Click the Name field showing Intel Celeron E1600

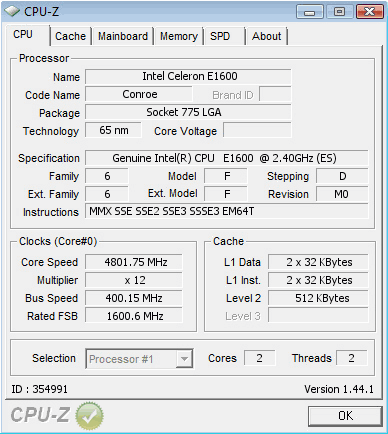188,76
